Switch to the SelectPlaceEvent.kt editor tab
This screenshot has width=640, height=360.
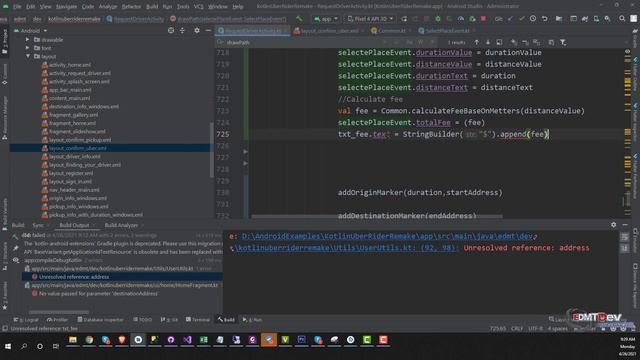[447, 31]
